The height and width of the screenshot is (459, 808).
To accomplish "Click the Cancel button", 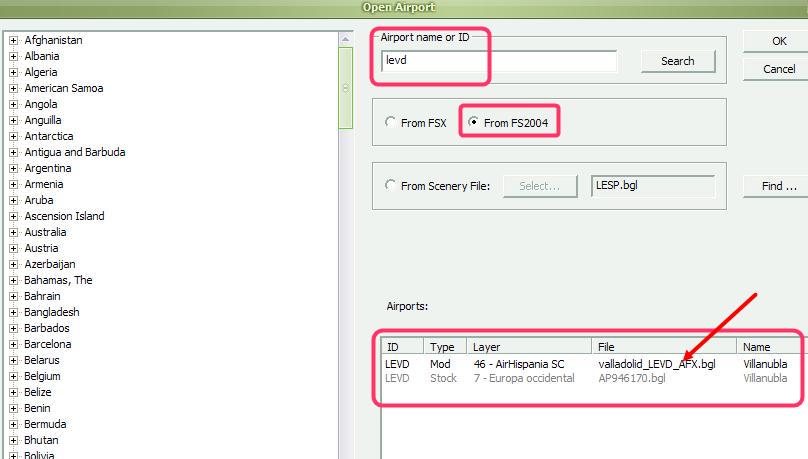I will pos(778,69).
